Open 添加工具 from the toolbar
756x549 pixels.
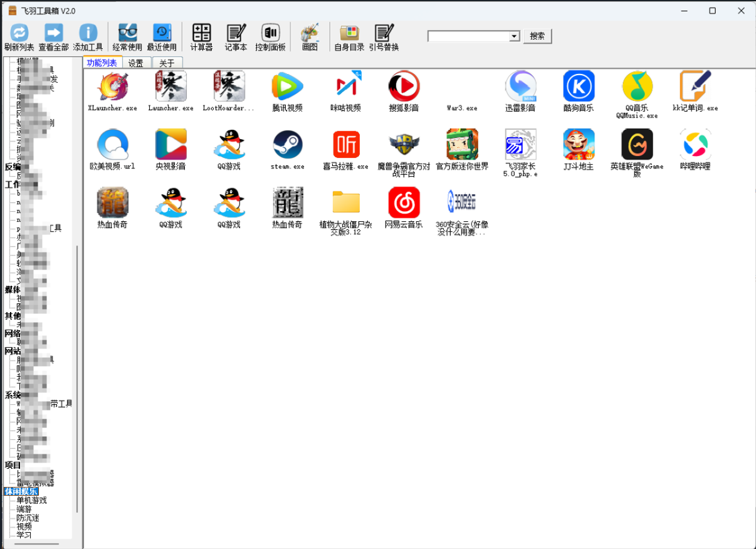pos(88,34)
